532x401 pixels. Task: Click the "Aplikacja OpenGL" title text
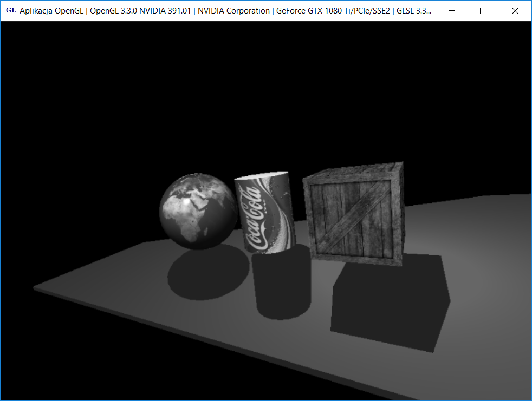(51, 11)
